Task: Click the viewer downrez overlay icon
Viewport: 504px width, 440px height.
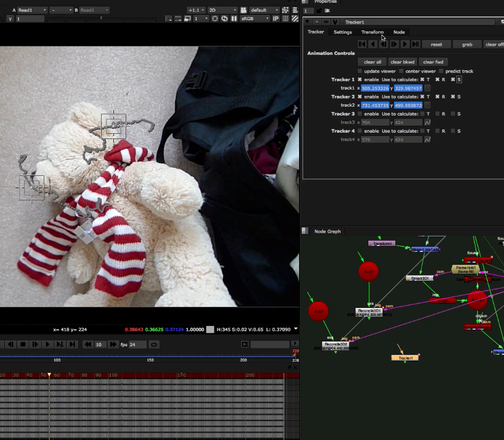Action: pyautogui.click(x=187, y=19)
